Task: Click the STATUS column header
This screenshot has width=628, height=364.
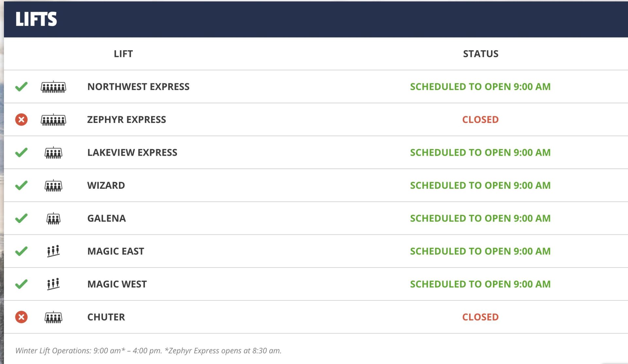Action: [x=480, y=54]
